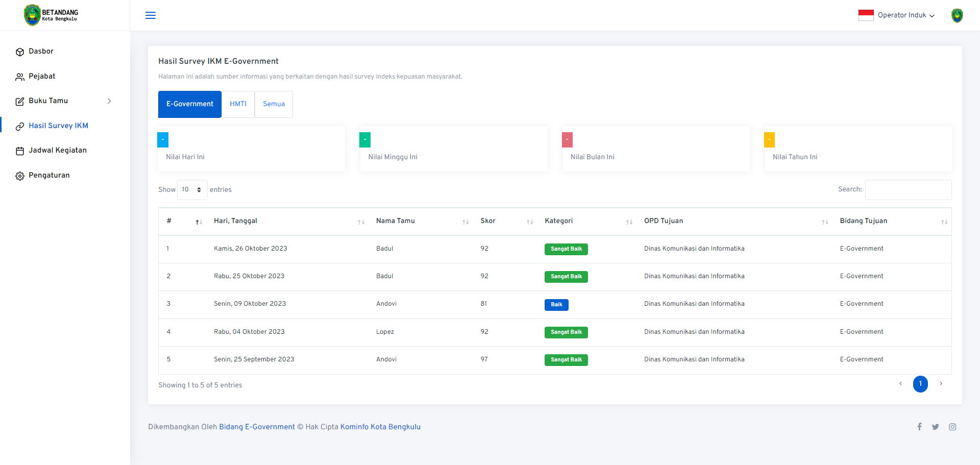The height and width of the screenshot is (465, 980).
Task: Open the Facebook footer icon
Action: [x=919, y=427]
